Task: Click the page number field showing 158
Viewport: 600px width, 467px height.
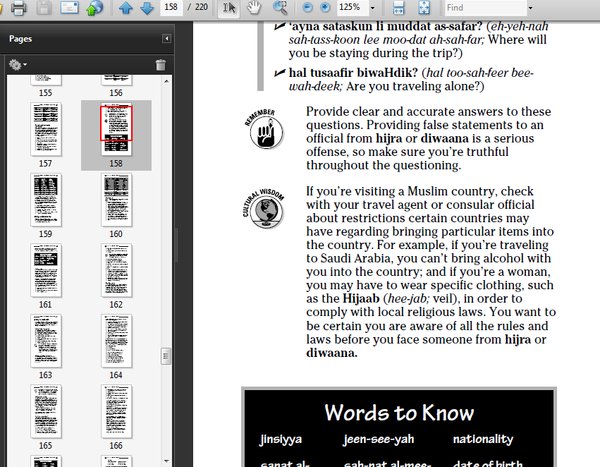Action: [x=171, y=7]
